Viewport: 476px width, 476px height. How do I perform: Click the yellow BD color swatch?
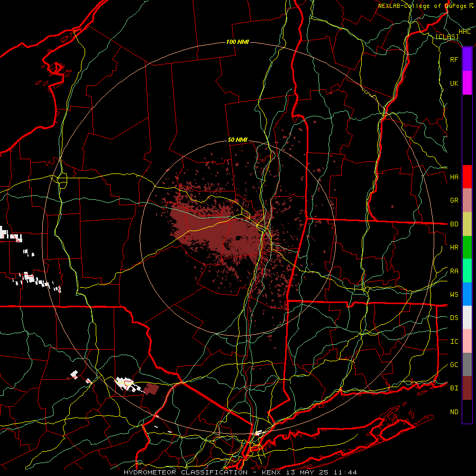pos(467,224)
